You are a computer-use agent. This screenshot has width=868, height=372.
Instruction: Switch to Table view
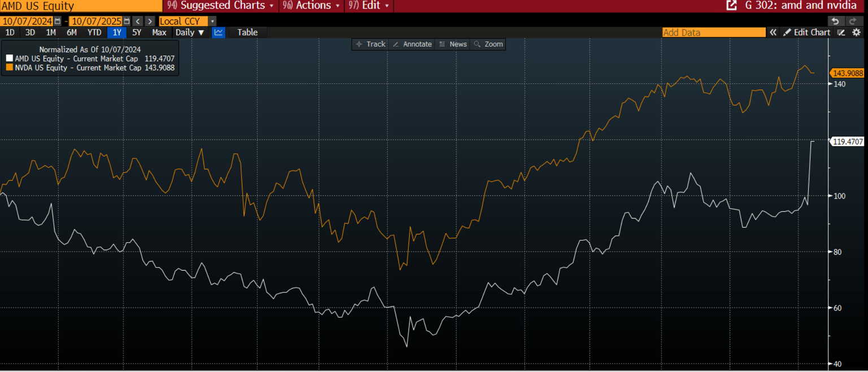[248, 32]
